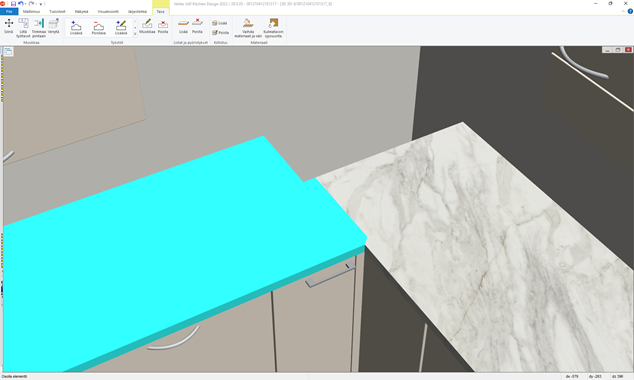This screenshot has height=380, width=634.
Task: Switch to the Näkymä tab
Action: click(81, 11)
